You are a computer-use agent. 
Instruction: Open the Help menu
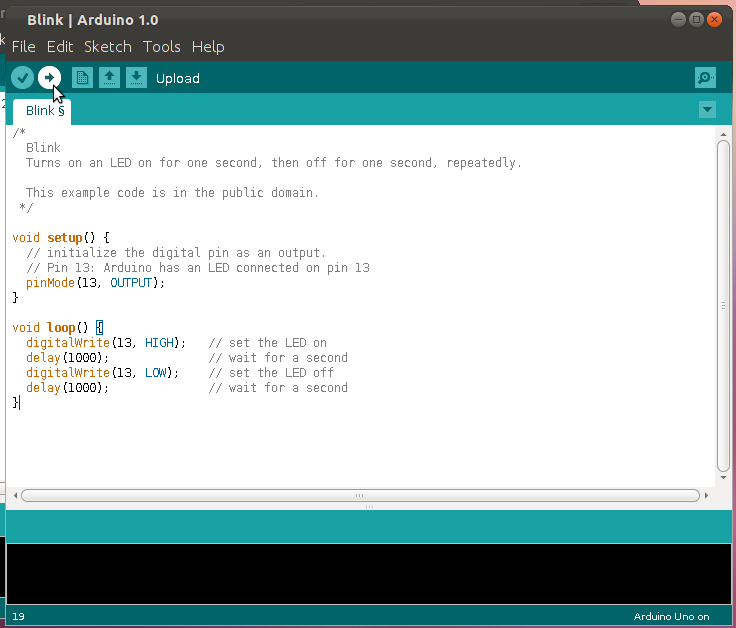[208, 47]
